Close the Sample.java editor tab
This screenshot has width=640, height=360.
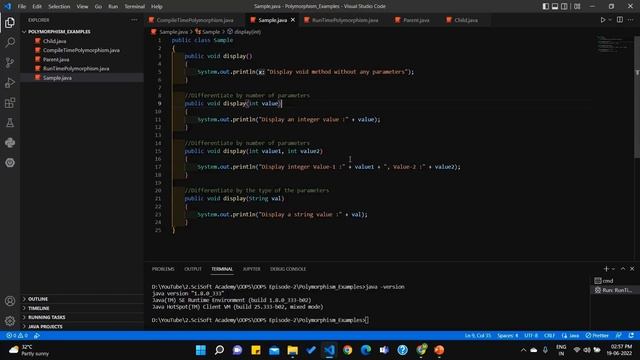(x=293, y=20)
